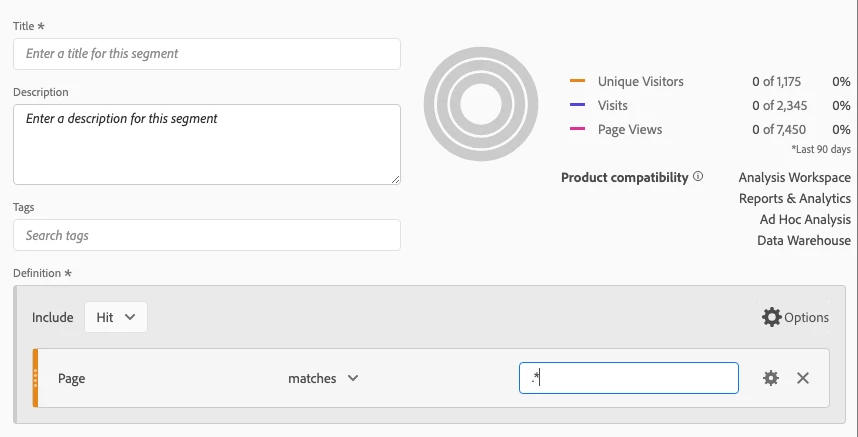
Task: Open the Hit container dropdown
Action: (x=116, y=317)
